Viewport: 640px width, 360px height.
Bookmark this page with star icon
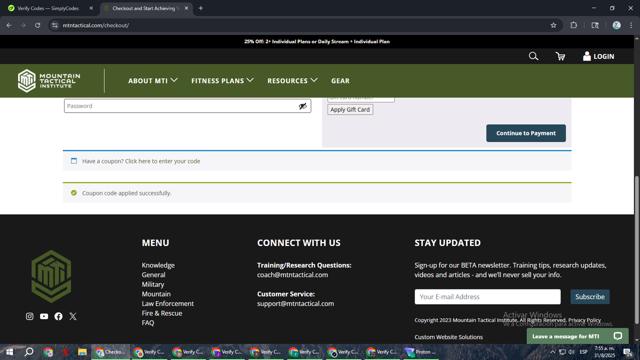click(553, 25)
